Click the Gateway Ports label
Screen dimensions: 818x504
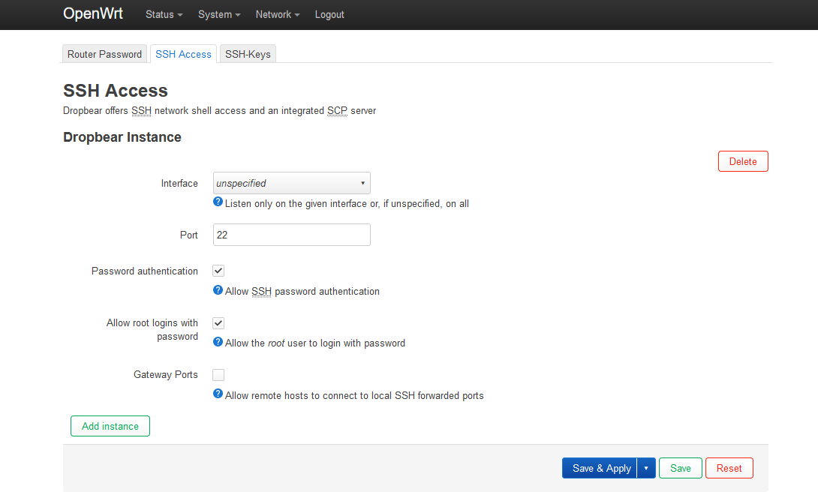click(x=165, y=375)
